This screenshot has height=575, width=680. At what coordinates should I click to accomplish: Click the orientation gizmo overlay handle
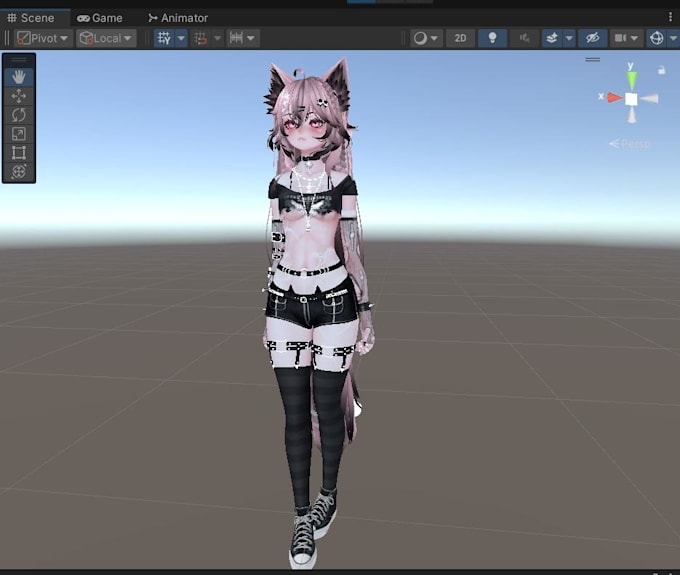click(x=593, y=59)
